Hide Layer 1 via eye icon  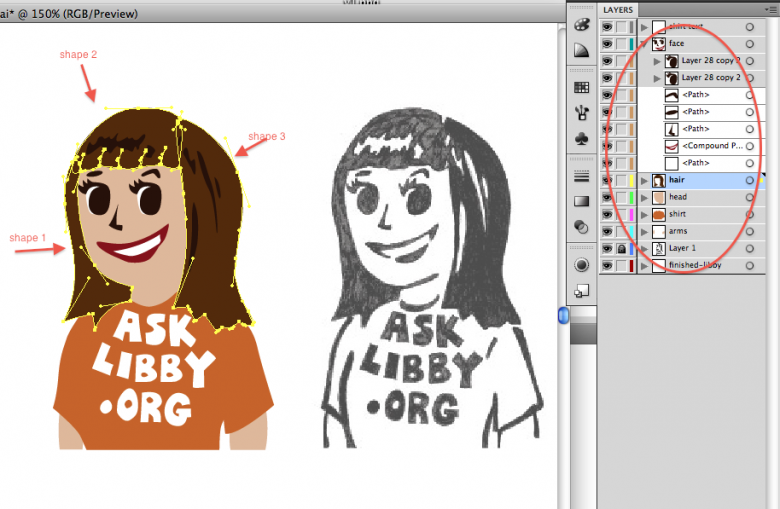[607, 249]
